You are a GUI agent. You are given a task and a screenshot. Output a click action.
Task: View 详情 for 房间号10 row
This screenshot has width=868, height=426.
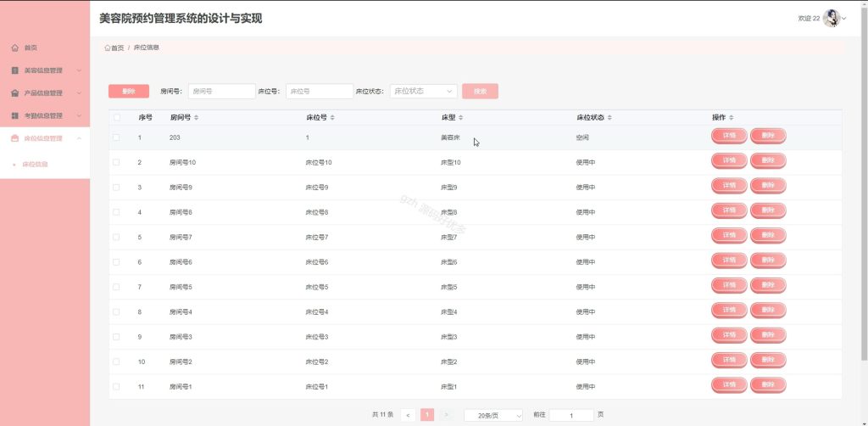729,160
